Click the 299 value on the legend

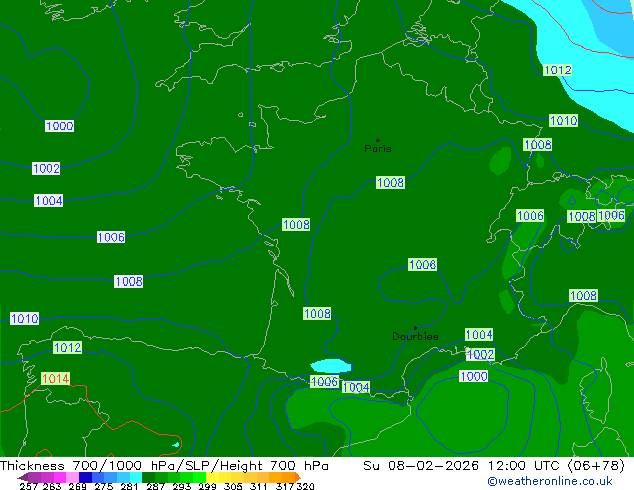point(207,486)
